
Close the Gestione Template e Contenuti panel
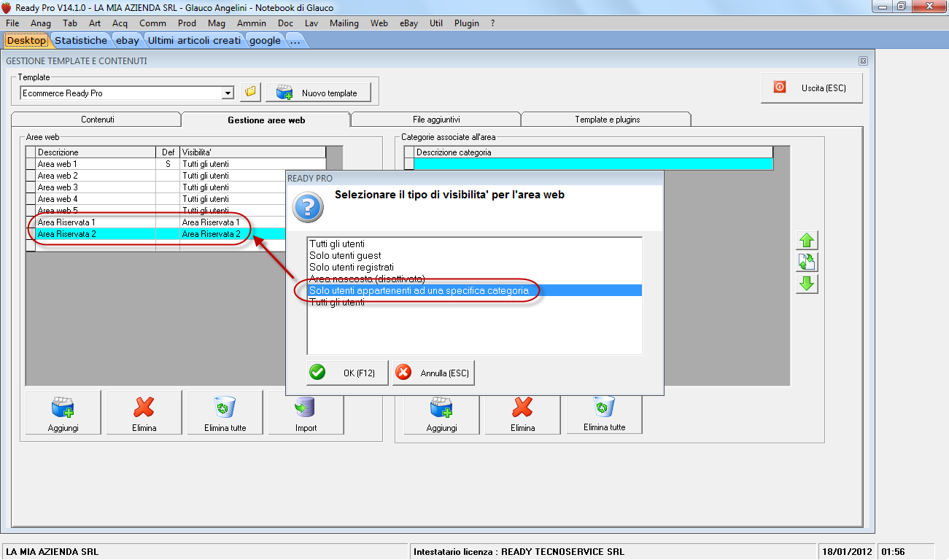pyautogui.click(x=863, y=61)
